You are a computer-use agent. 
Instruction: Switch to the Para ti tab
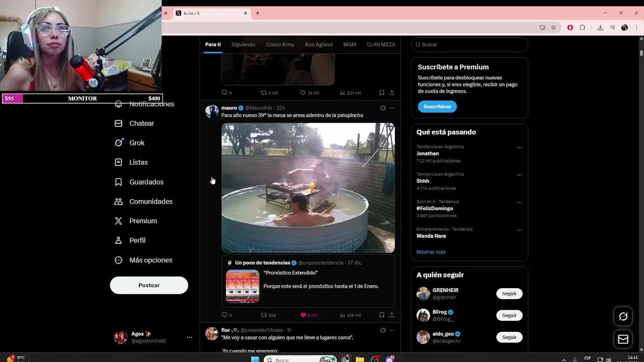[213, 44]
